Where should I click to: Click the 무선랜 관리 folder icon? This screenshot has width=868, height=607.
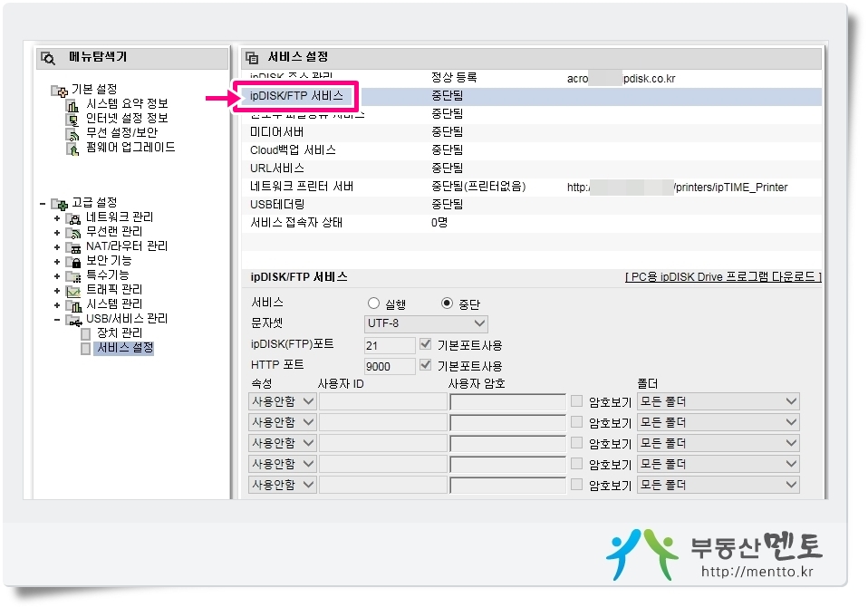[73, 233]
